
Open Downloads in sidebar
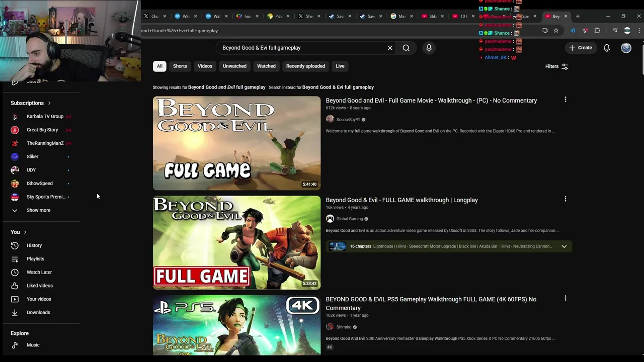pos(41,312)
